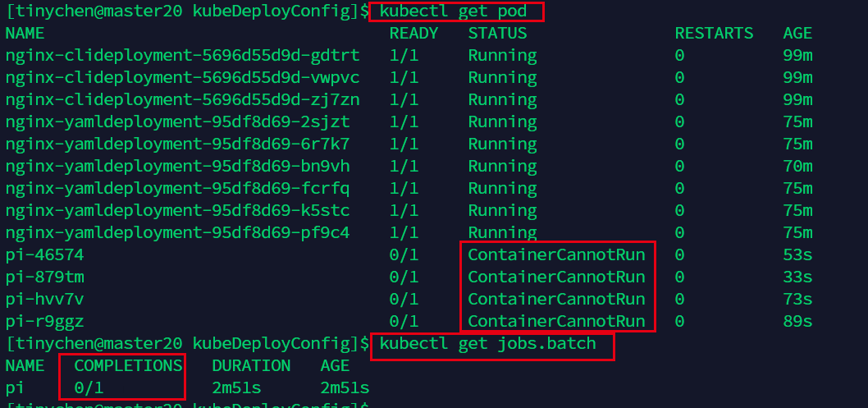The image size is (868, 408).
Task: Click the pi-hvv7v pod name
Action: click(x=44, y=300)
